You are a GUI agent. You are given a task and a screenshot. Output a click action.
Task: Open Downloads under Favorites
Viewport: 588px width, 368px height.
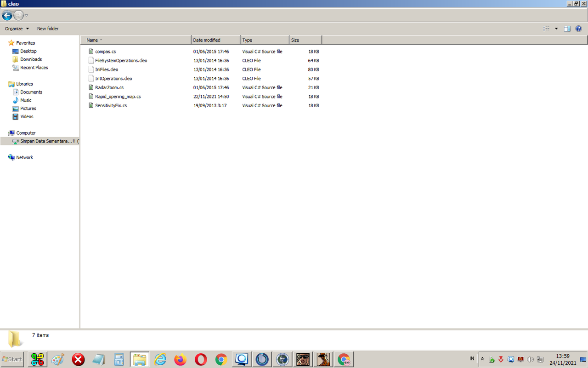(31, 59)
